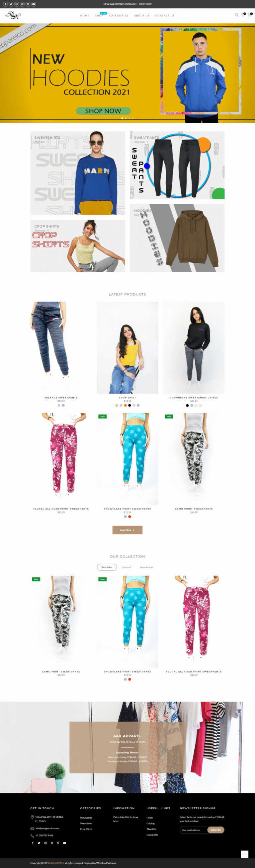Switch to the New Arrivals tab
This screenshot has height=868, width=255.
(147, 567)
